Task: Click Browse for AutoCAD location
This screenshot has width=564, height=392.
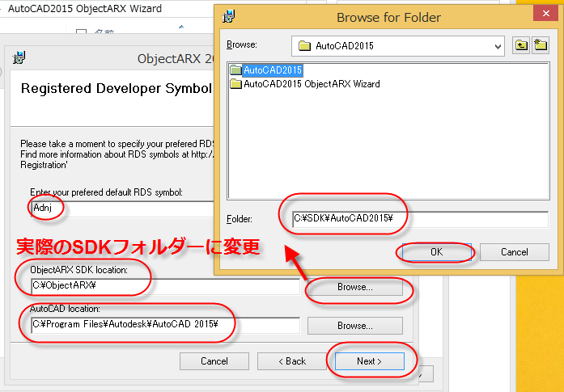Action: coord(355,326)
